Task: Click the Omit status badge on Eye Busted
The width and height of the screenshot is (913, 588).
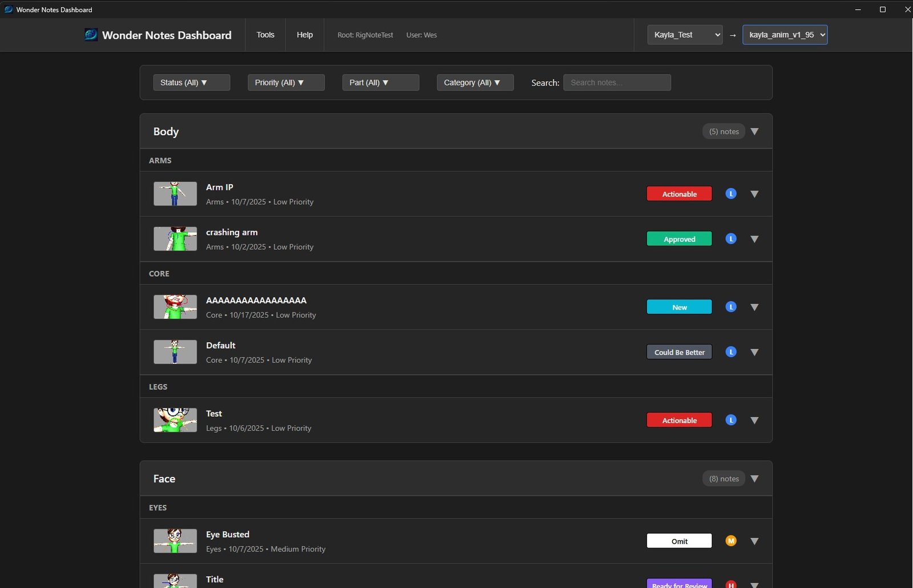Action: coord(679,540)
